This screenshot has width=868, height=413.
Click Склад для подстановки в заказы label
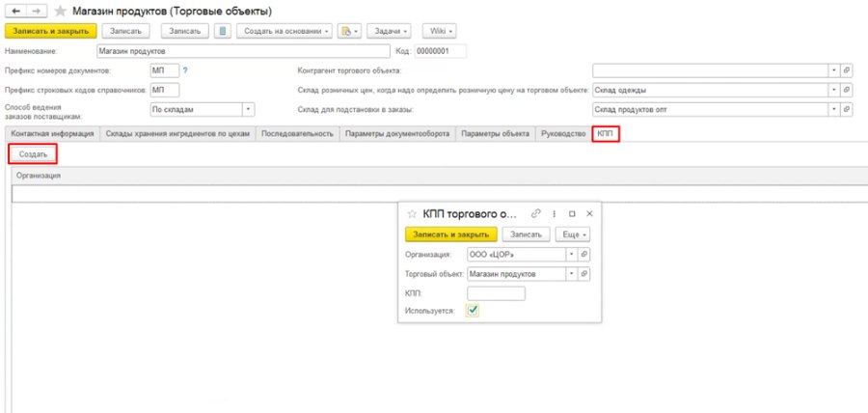[x=355, y=110]
